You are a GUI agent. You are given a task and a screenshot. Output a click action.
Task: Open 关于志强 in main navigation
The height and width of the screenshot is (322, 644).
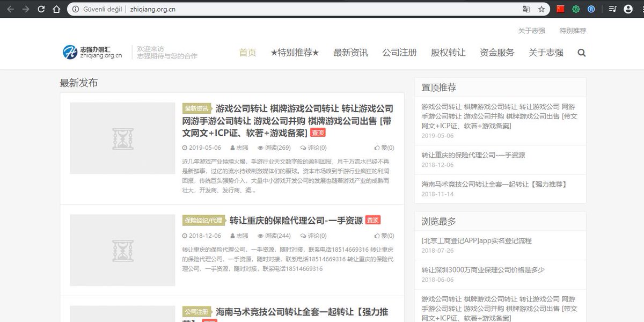point(546,53)
